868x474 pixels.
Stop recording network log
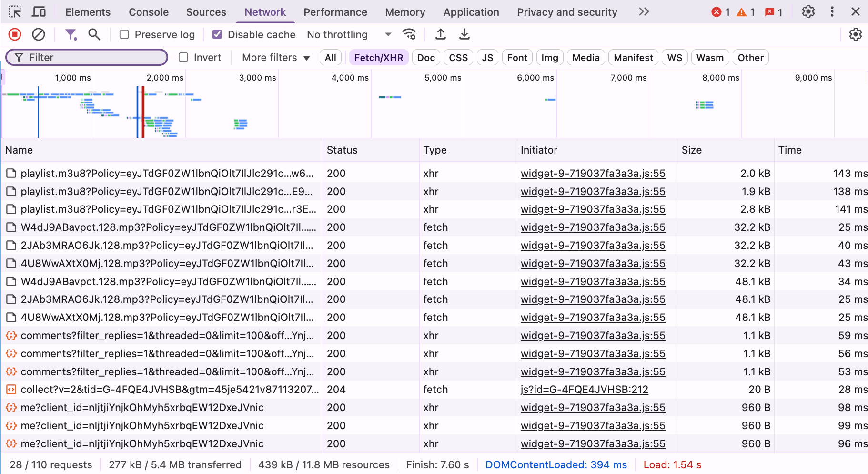(15, 34)
